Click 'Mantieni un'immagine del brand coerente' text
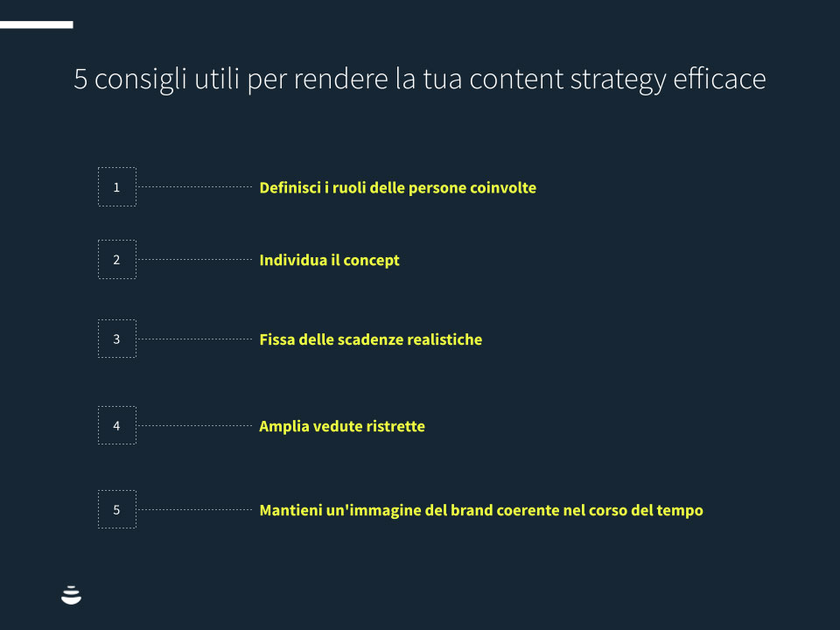Viewport: 840px width, 630px height. tap(480, 510)
